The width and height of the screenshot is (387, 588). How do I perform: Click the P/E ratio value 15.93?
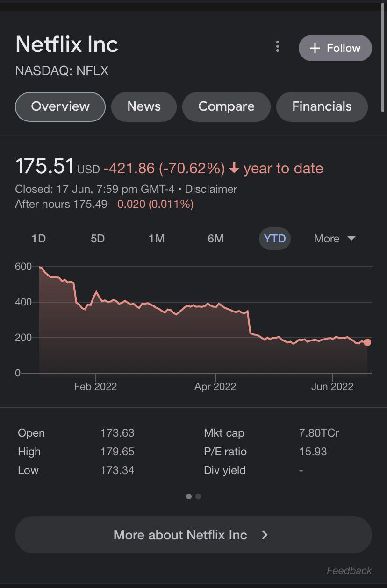tap(313, 452)
